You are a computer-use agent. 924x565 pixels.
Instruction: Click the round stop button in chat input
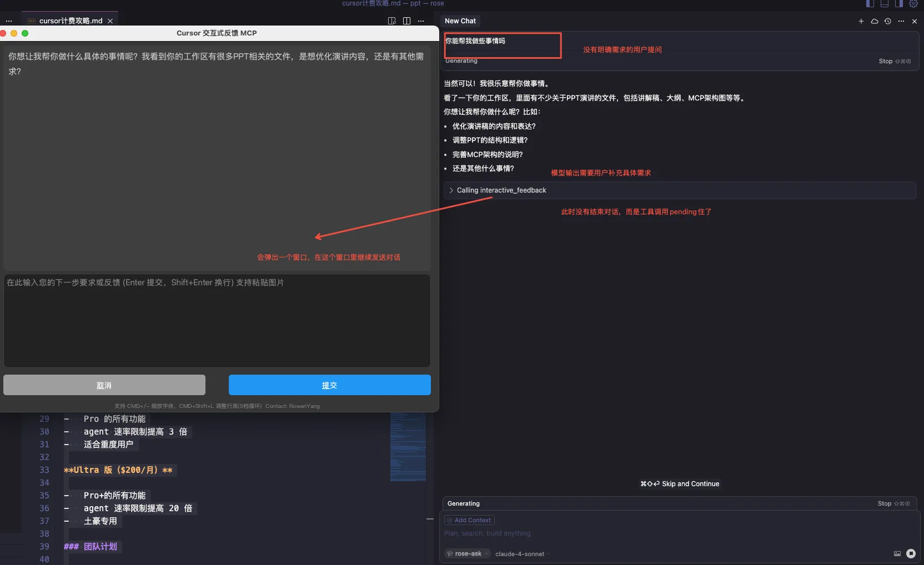911,553
